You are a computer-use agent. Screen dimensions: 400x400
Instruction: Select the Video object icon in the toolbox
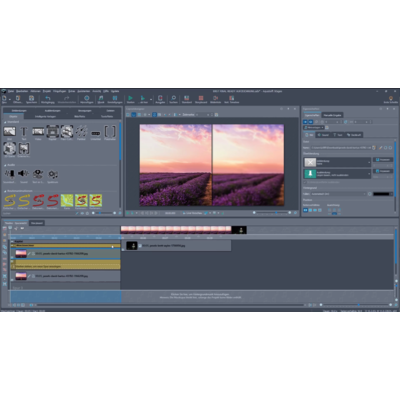38,132
